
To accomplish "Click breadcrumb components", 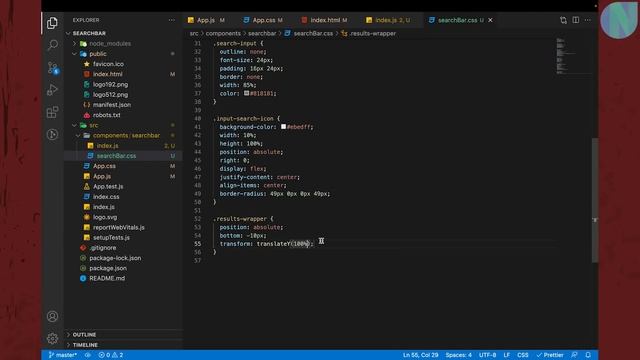I will pos(223,33).
